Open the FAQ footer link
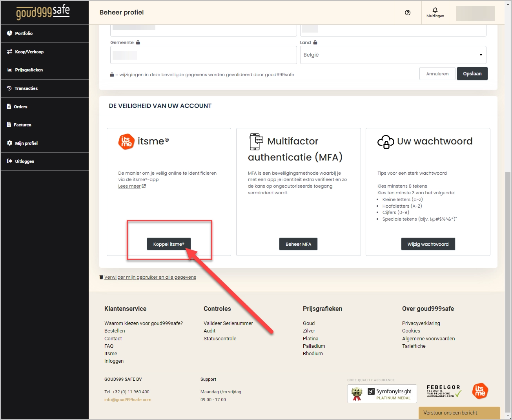 point(109,346)
